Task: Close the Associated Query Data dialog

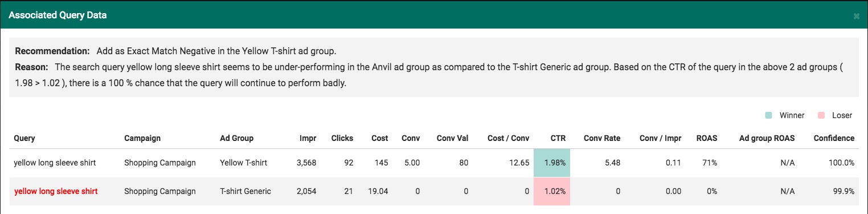Action: 856,16
